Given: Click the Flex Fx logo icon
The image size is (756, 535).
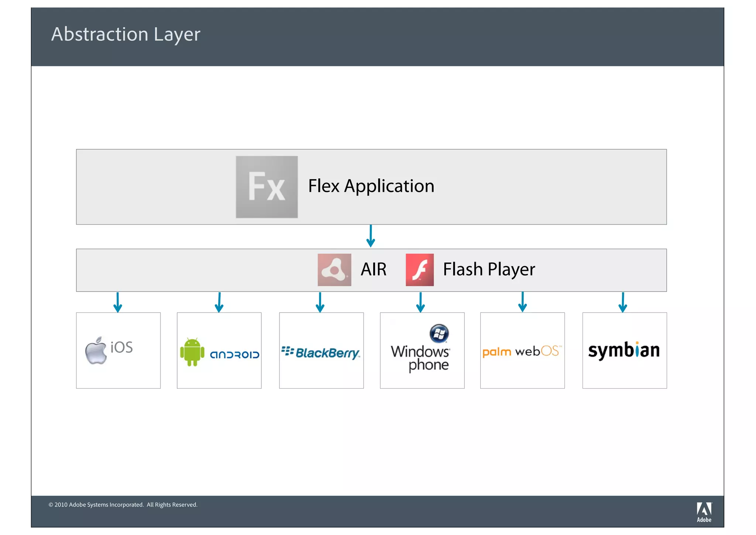Looking at the screenshot, I should [x=267, y=187].
